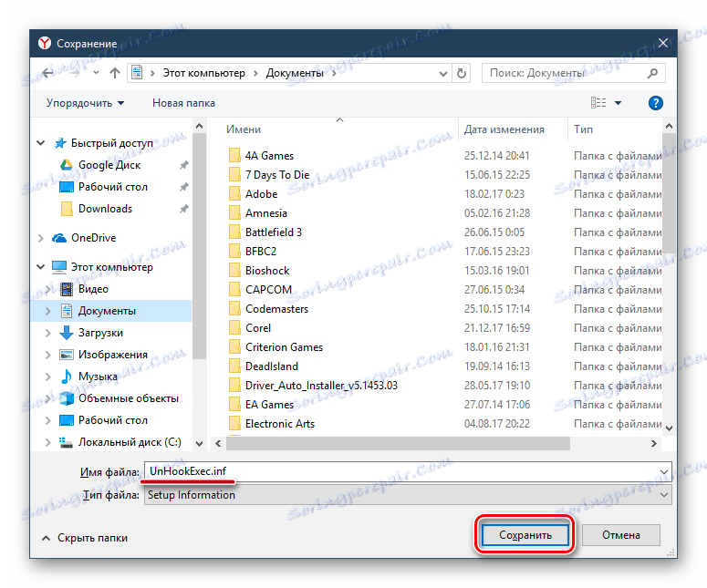The width and height of the screenshot is (707, 588).
Task: Select Изображения in sidebar
Action: pos(113,355)
